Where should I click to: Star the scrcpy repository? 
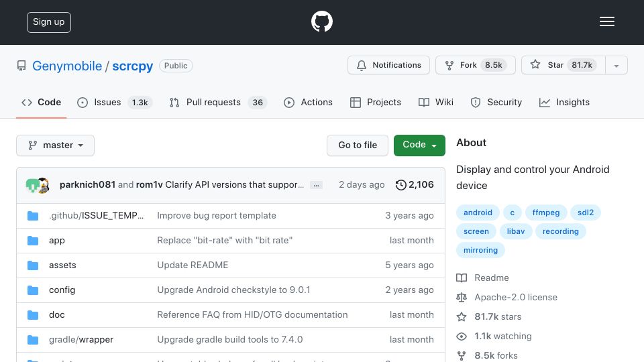tap(563, 65)
